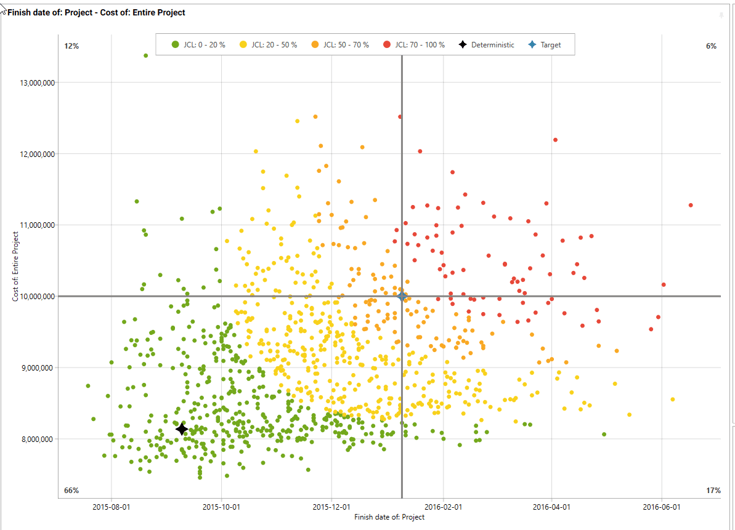735x530 pixels.
Task: Click the 12% top-left quadrant label
Action: click(x=71, y=46)
